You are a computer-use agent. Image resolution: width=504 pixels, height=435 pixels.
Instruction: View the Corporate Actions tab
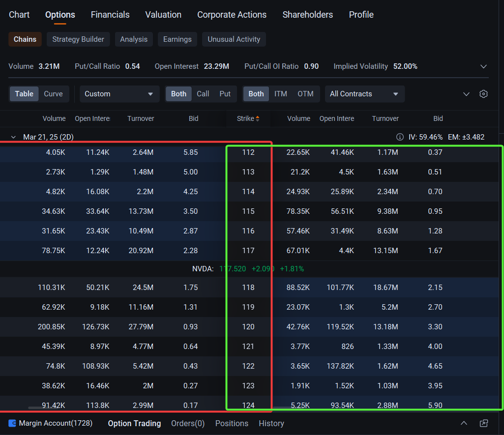coord(232,15)
